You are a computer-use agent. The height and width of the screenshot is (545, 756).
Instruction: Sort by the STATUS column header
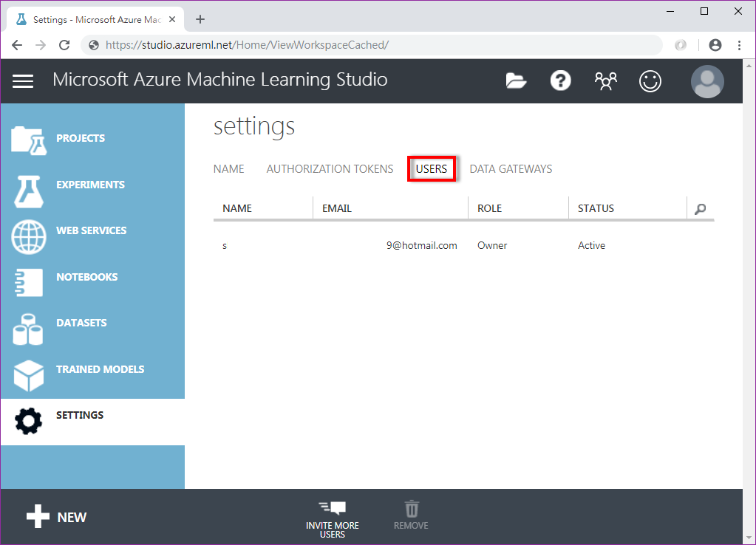596,208
